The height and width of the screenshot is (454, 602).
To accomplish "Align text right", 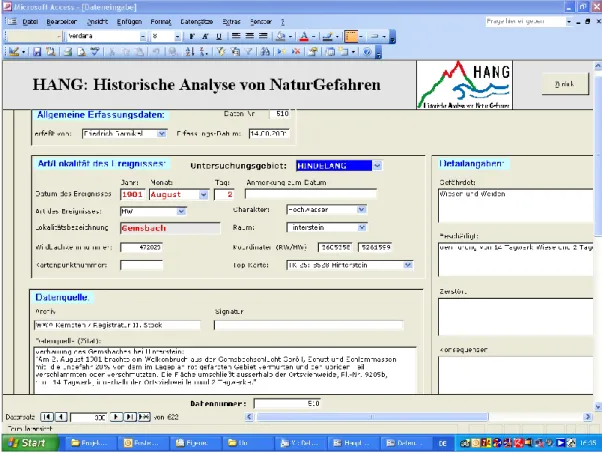I will 263,36.
